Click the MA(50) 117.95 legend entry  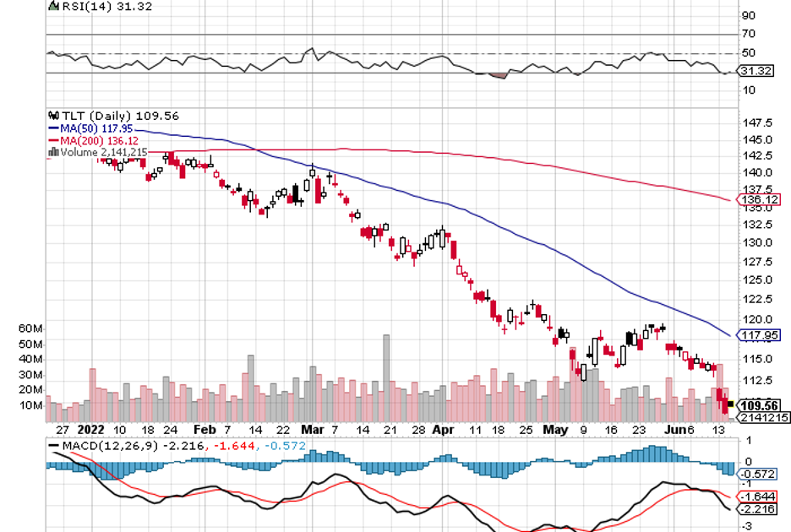(90, 128)
